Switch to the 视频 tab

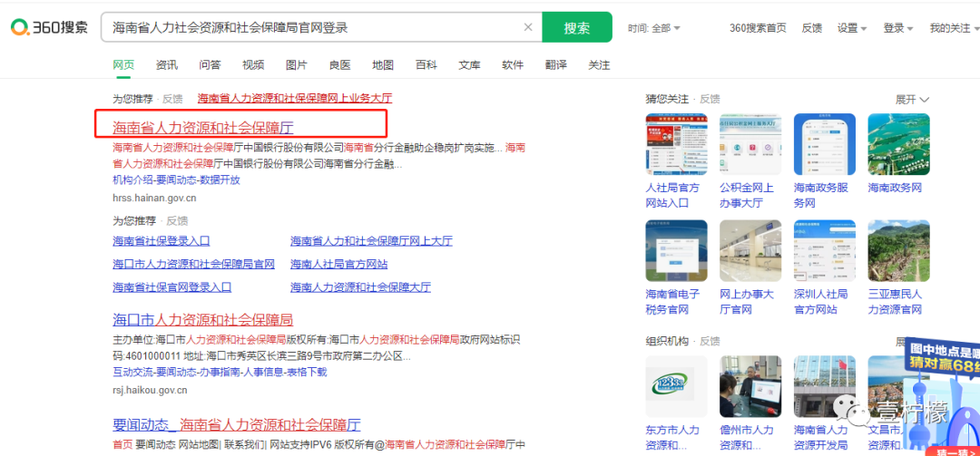[253, 65]
